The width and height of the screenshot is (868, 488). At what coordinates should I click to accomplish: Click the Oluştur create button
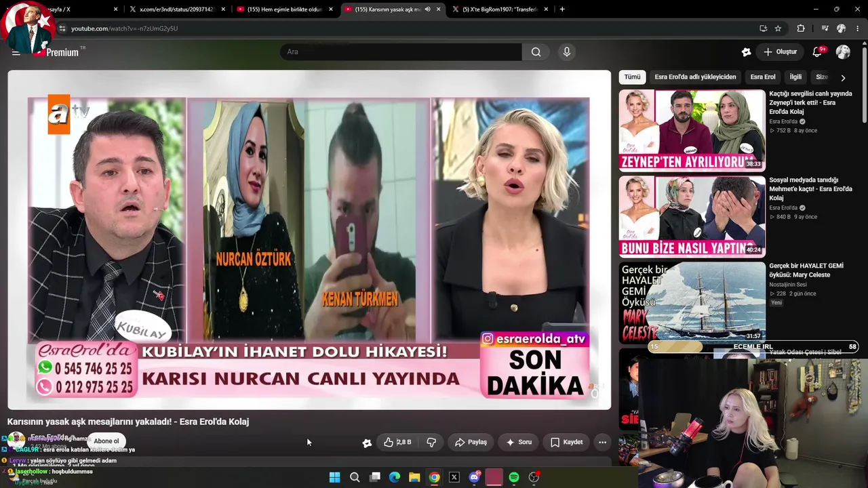(780, 52)
